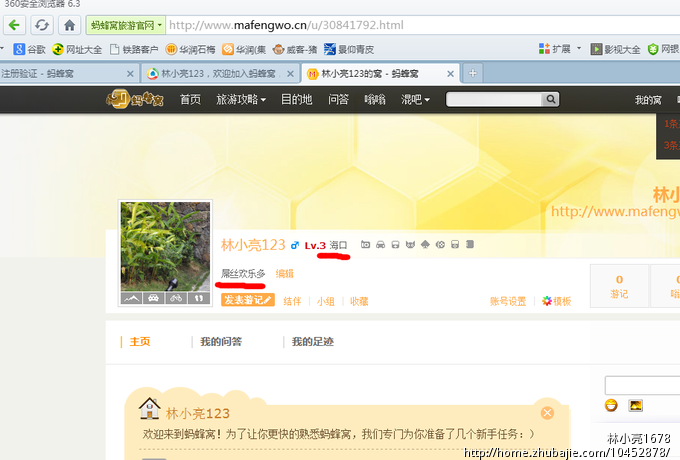Image resolution: width=680 pixels, height=460 pixels.
Task: Go back using the browser back arrow
Action: coord(14,25)
